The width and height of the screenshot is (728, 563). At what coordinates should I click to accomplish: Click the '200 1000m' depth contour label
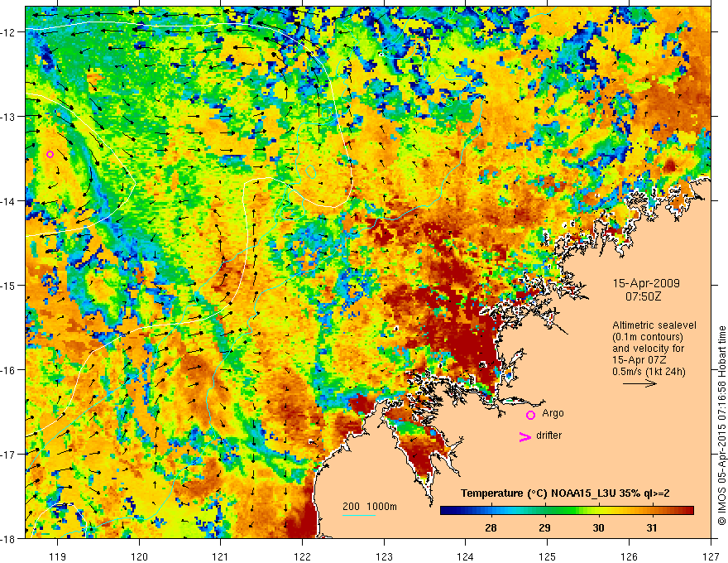pyautogui.click(x=370, y=507)
